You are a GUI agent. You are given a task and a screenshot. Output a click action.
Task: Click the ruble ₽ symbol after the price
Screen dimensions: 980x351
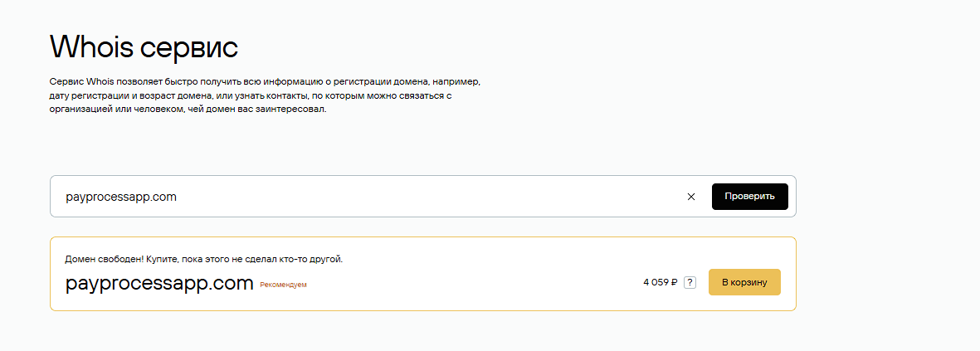coord(674,283)
